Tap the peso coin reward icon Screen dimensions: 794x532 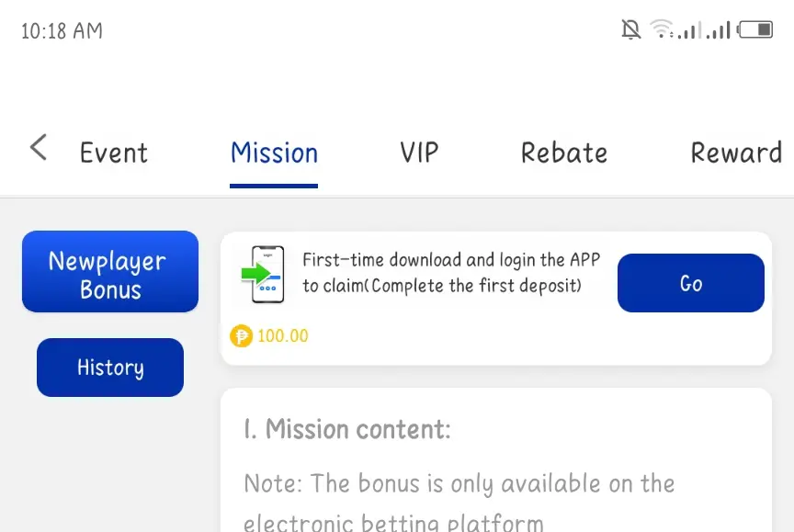coord(241,336)
